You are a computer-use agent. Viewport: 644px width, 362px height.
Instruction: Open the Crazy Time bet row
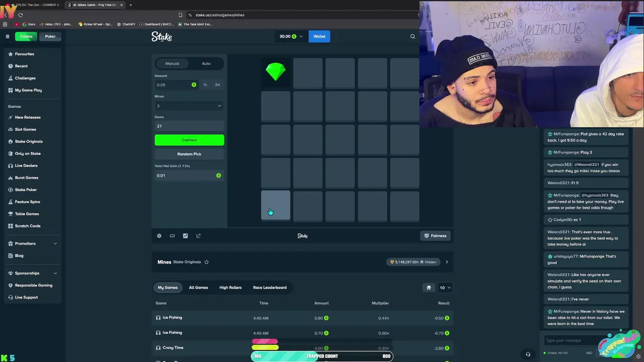(x=302, y=348)
